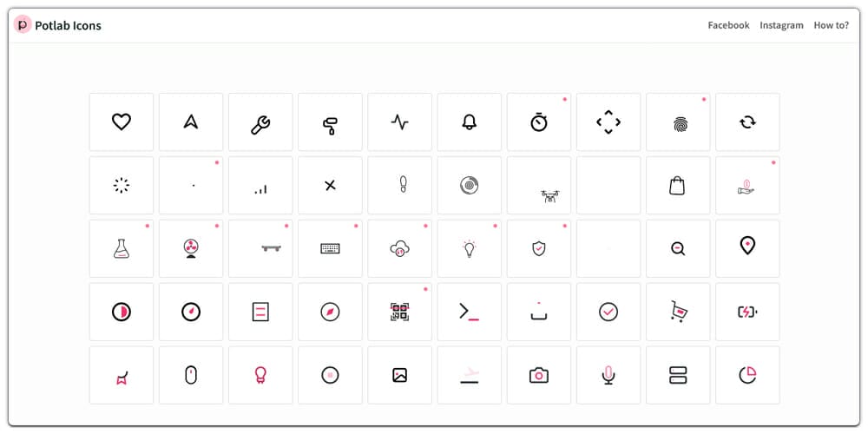Select the keyboard icon

pyautogui.click(x=330, y=248)
